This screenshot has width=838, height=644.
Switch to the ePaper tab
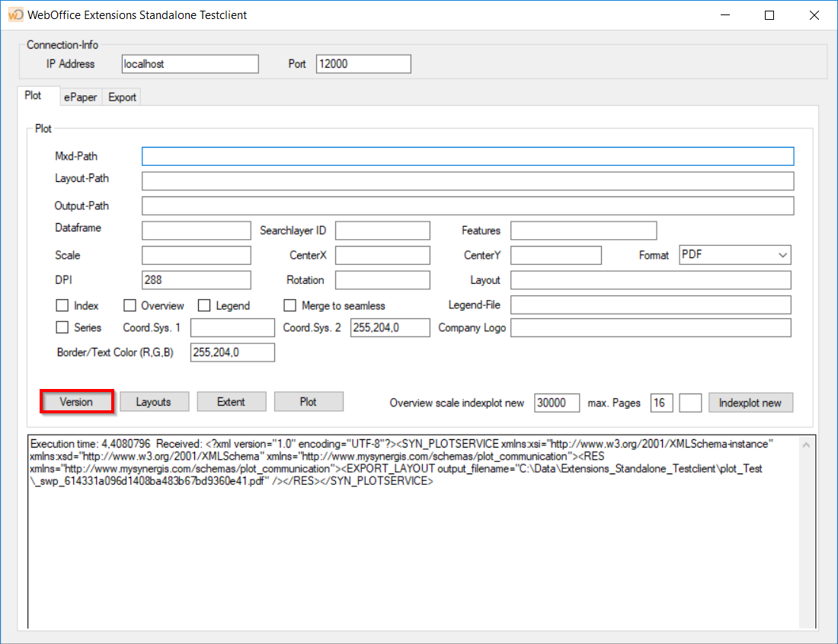point(80,97)
